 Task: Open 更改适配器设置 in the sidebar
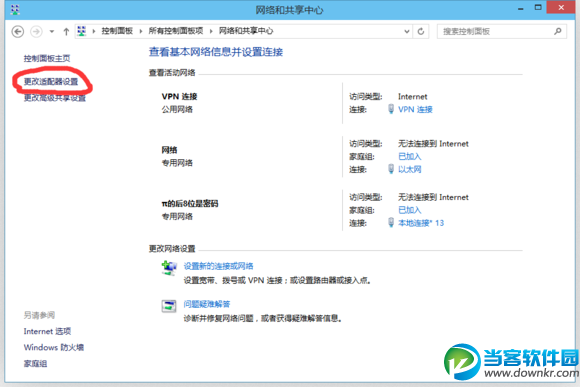point(51,81)
